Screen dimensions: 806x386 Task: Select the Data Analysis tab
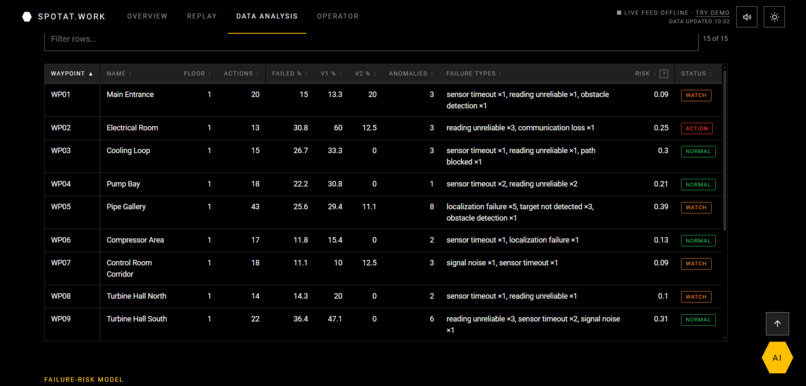coord(267,16)
